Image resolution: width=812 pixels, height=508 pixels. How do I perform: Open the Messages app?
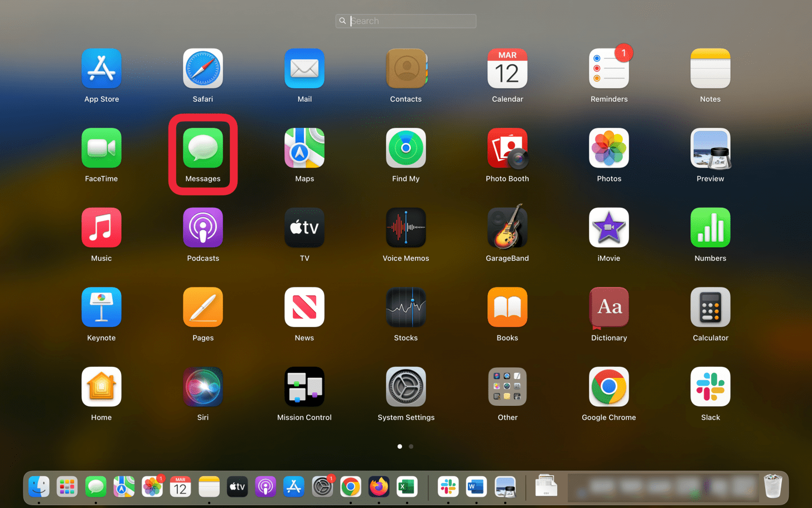[202, 148]
